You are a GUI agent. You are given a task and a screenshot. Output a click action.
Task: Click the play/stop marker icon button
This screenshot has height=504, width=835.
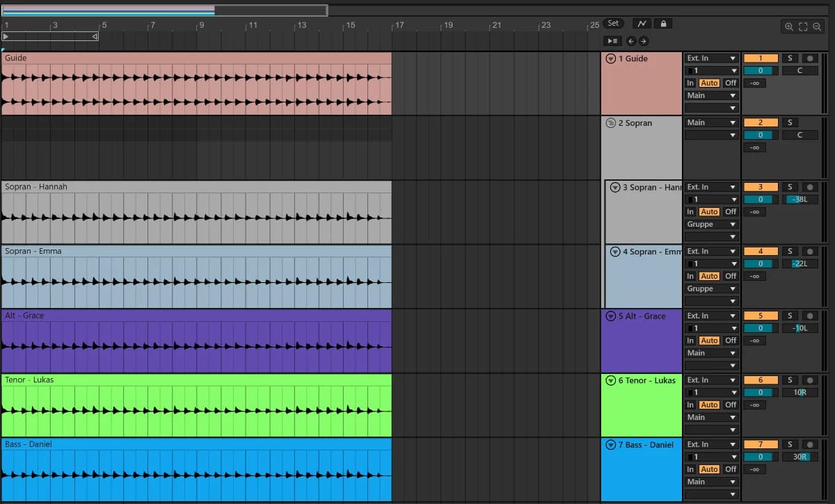612,41
